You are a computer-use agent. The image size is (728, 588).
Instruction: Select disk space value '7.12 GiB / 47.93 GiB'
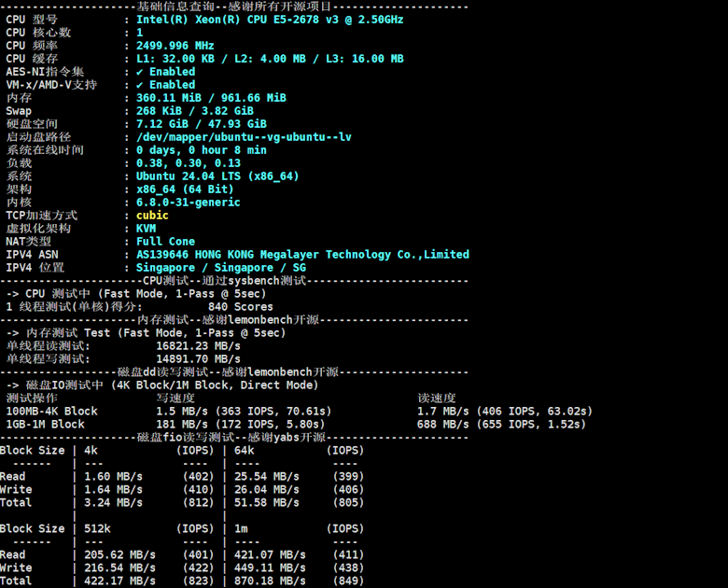pos(202,124)
